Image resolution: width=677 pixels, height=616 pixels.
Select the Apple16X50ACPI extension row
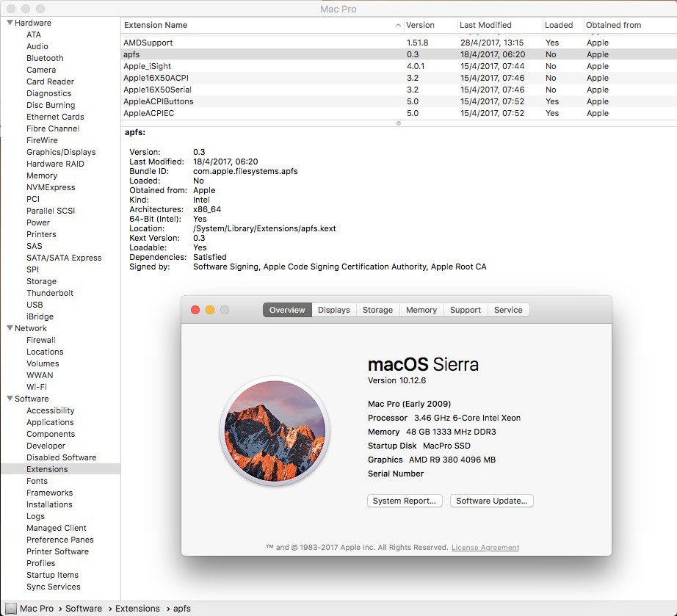tap(399, 78)
